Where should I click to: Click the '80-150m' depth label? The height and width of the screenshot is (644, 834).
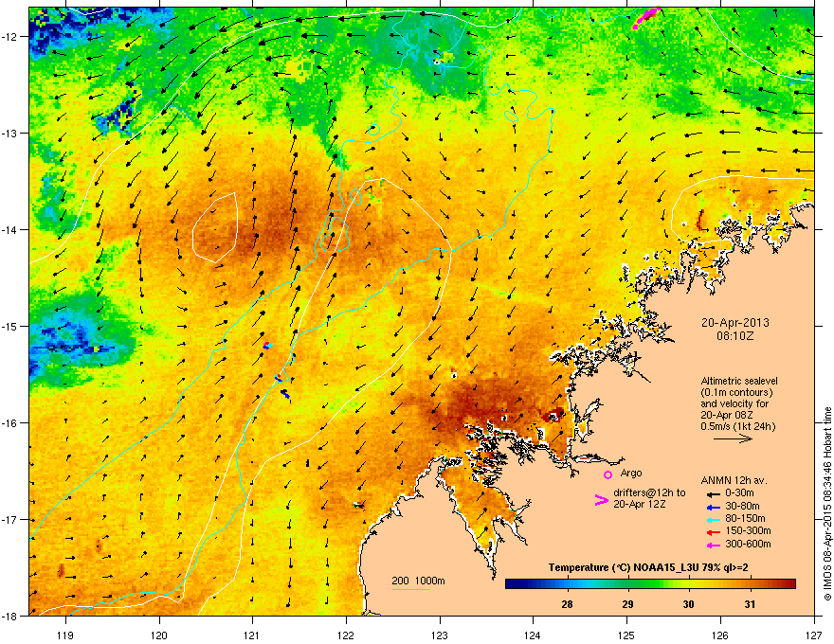click(x=745, y=518)
